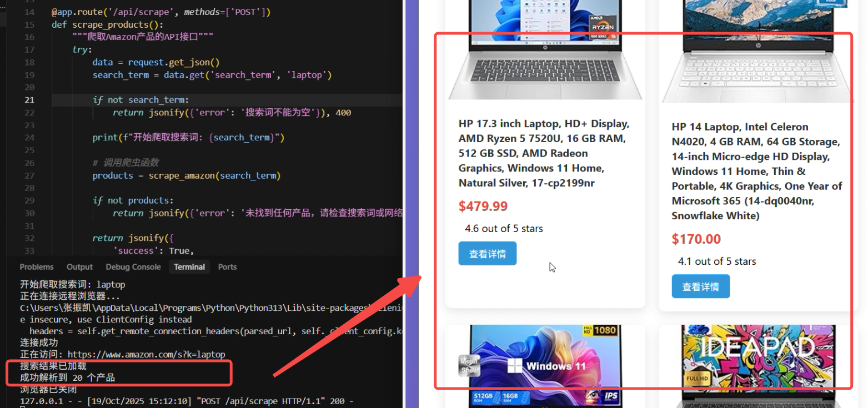868x408 pixels.
Task: Click the 'if not search_term:' code line
Action: coord(141,100)
